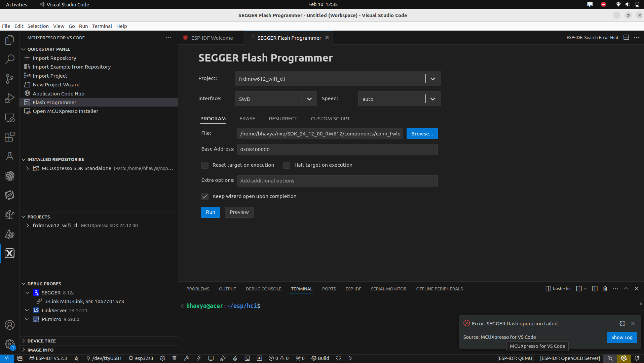Expand MCUXpresso SDK Standalone repository
644x363 pixels.
point(28,168)
